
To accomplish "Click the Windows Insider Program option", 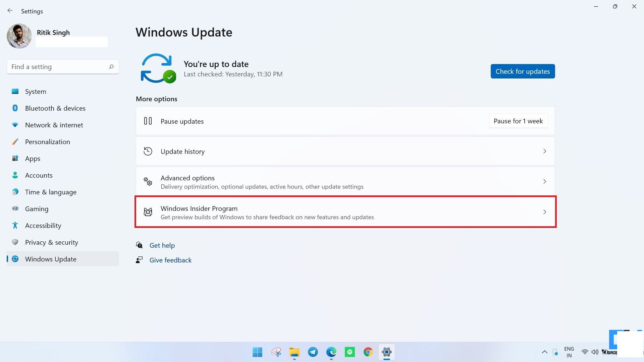I will (345, 212).
